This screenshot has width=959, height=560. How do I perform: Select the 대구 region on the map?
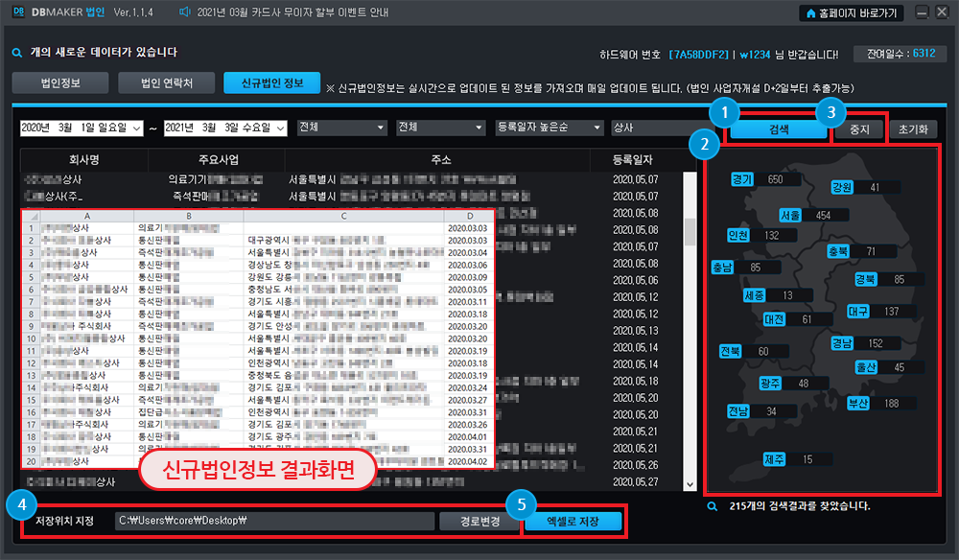[x=858, y=312]
